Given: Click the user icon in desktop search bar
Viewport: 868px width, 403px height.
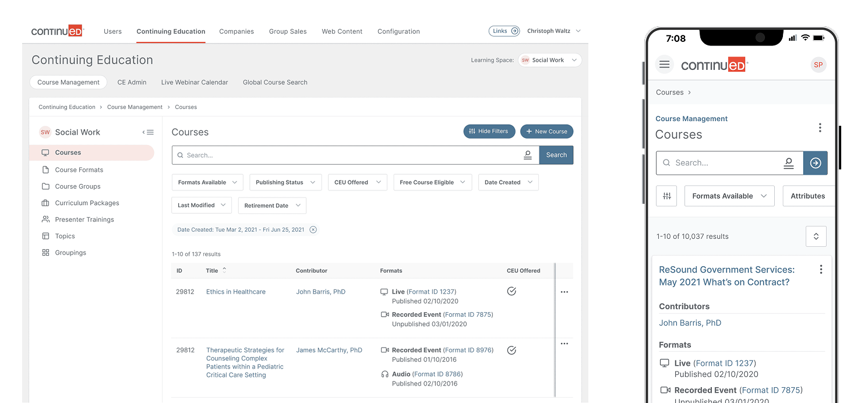Looking at the screenshot, I should coord(527,155).
